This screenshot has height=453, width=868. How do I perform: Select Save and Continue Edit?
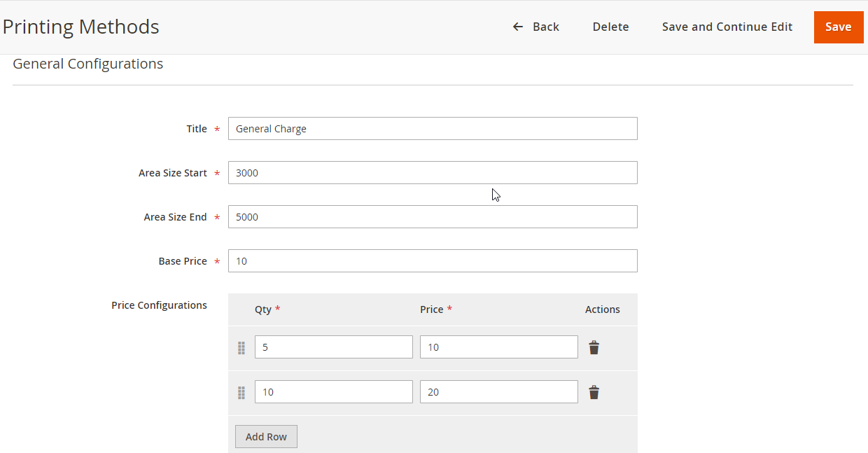(x=727, y=27)
